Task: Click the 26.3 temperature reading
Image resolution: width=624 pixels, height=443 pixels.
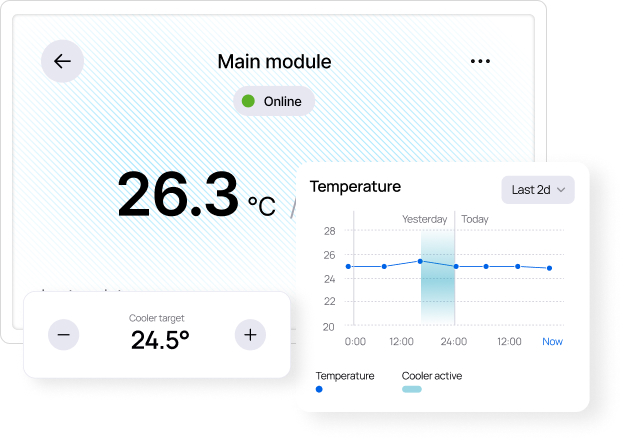Action: [x=178, y=194]
